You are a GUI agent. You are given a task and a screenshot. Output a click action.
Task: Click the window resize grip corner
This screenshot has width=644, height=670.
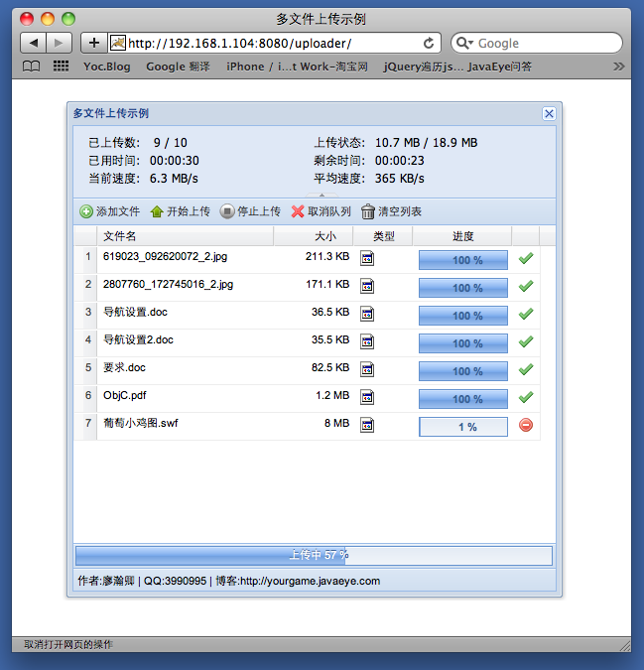click(625, 645)
